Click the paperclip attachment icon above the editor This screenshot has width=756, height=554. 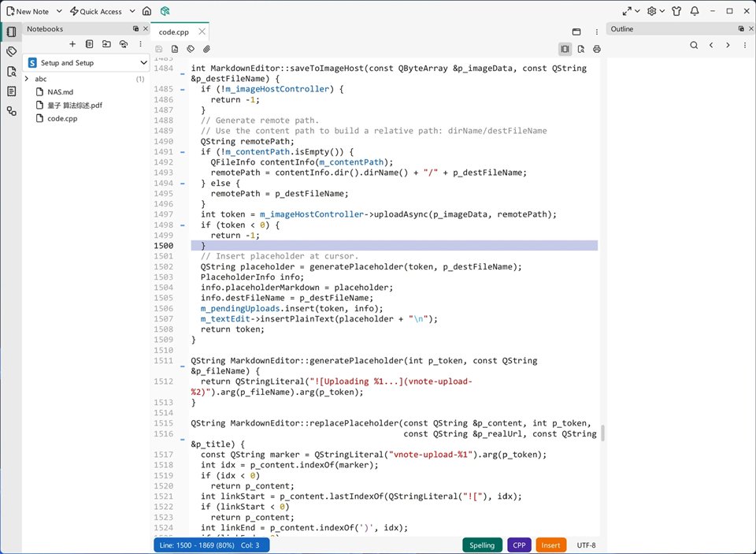[x=206, y=49]
